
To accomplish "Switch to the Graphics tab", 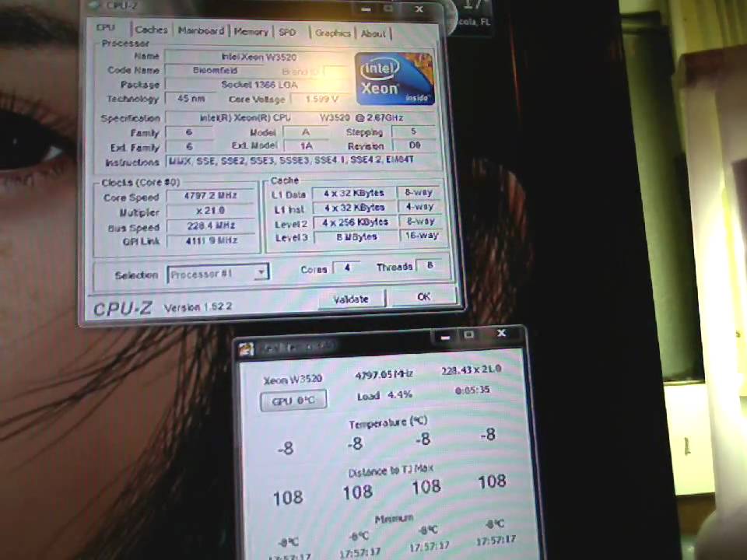I will click(332, 33).
